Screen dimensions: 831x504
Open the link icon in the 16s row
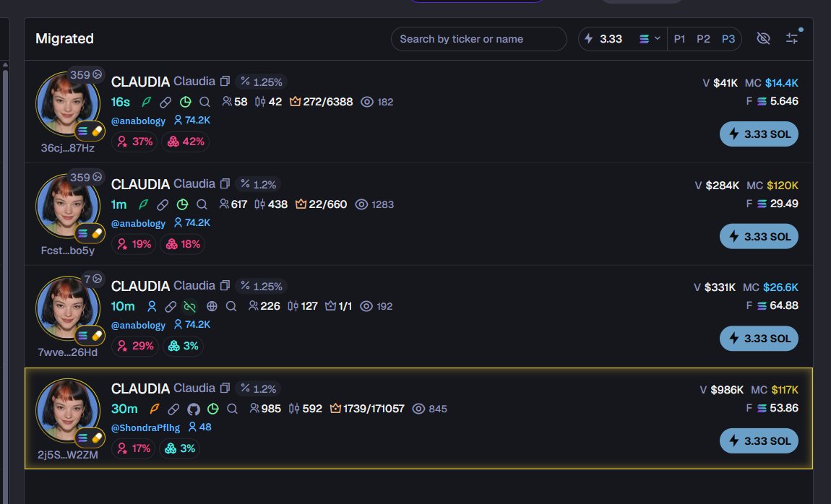[x=165, y=103]
